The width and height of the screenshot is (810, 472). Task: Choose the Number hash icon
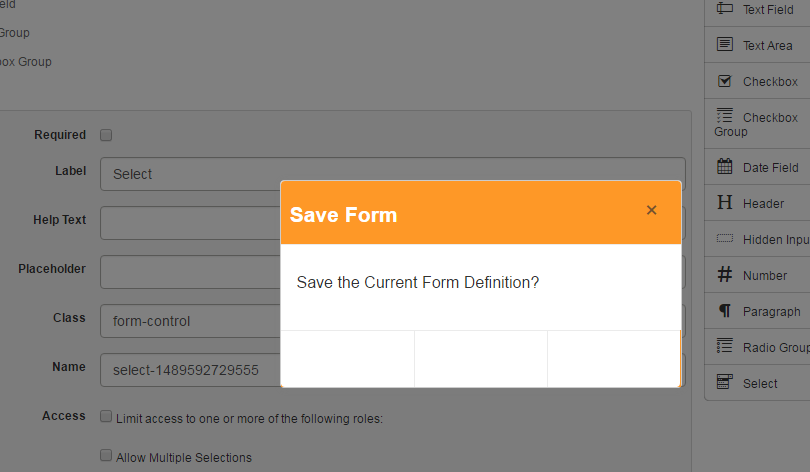(x=725, y=275)
